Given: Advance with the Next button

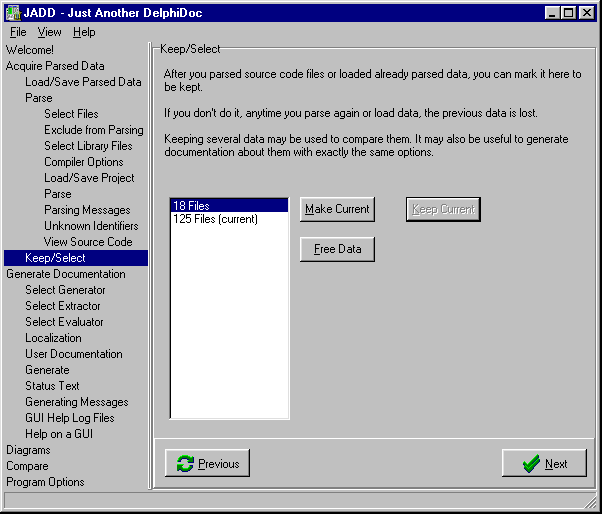Looking at the screenshot, I should [x=544, y=463].
